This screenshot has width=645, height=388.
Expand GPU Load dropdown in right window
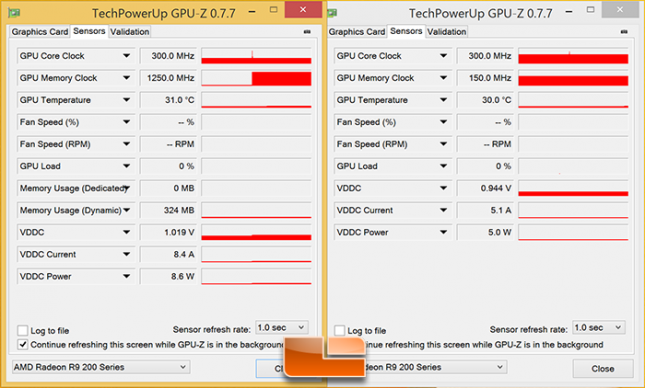[443, 166]
